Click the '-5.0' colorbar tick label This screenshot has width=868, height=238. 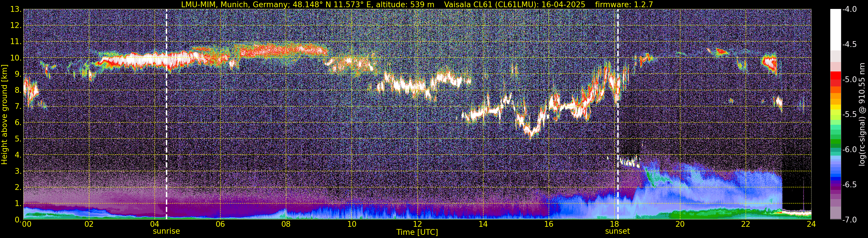click(x=849, y=80)
